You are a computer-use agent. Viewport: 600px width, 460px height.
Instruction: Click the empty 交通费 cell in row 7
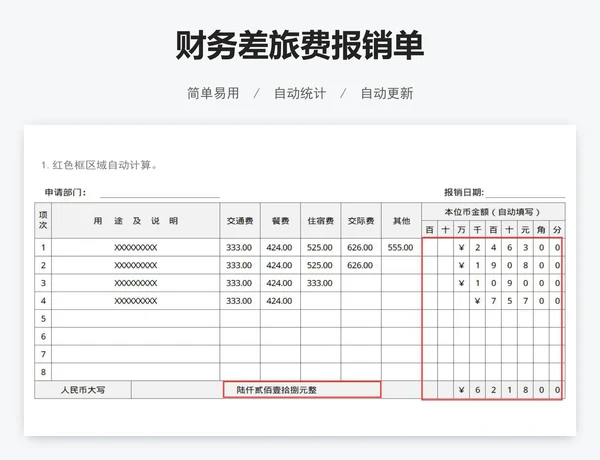point(240,354)
